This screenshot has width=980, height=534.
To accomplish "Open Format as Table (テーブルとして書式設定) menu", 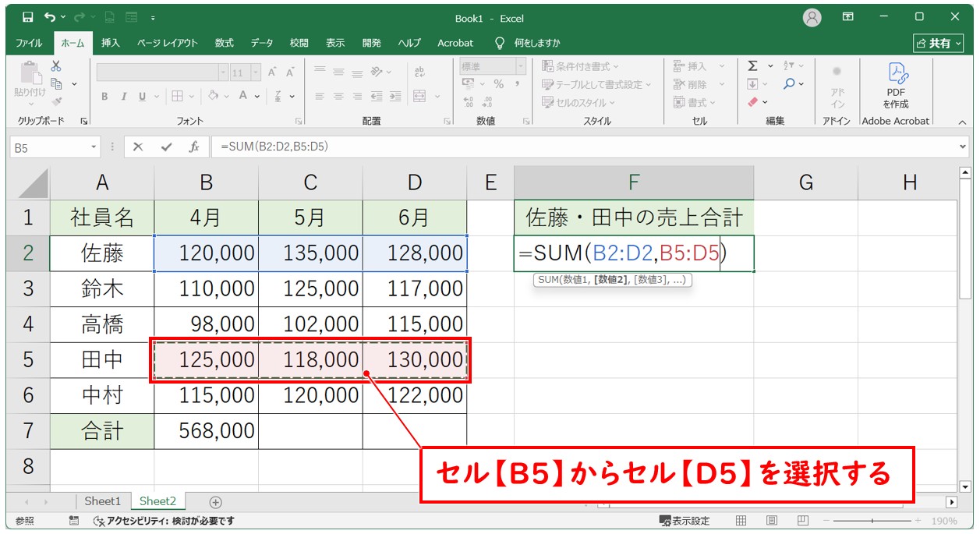I will pyautogui.click(x=596, y=84).
